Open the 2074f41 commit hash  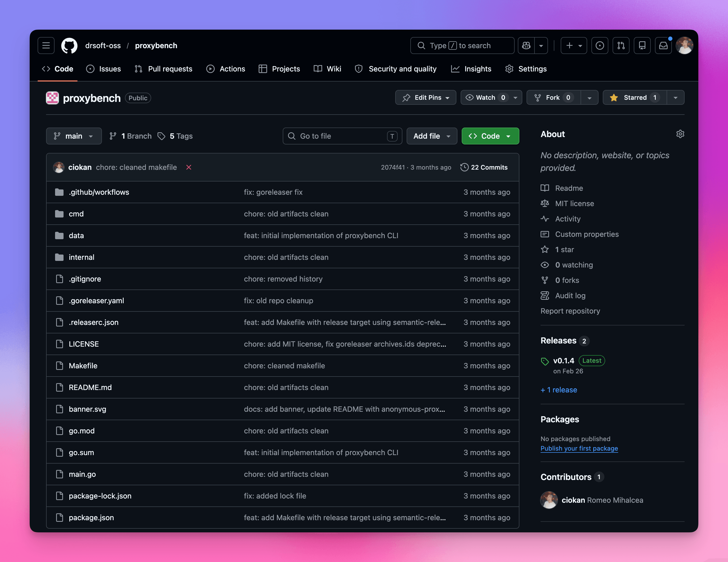coord(393,167)
